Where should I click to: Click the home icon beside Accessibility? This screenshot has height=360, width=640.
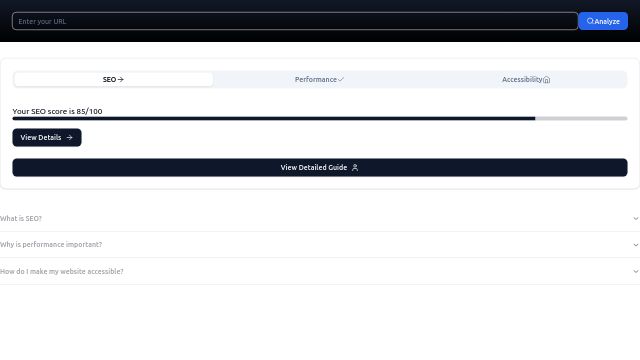[547, 80]
